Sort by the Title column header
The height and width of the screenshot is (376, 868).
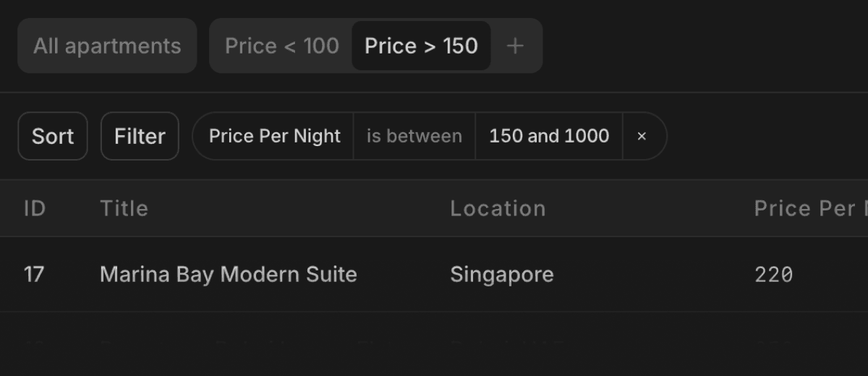click(x=124, y=209)
